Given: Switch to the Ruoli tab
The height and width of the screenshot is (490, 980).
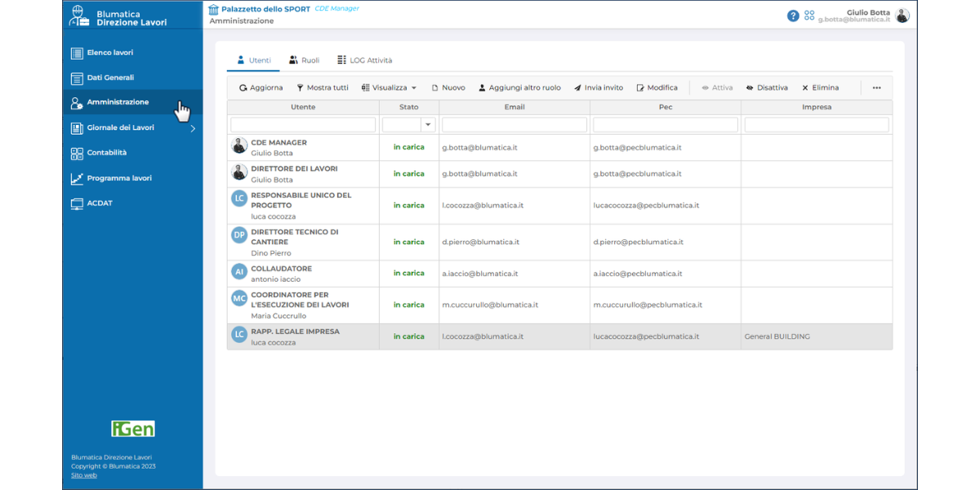Looking at the screenshot, I should tap(304, 60).
